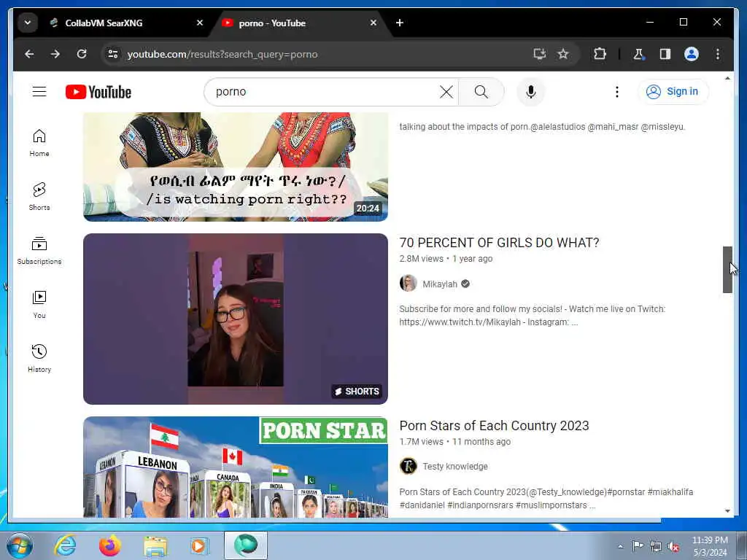Close the CollabVM SearXNG tab
This screenshot has height=560, width=747.
coord(200,23)
